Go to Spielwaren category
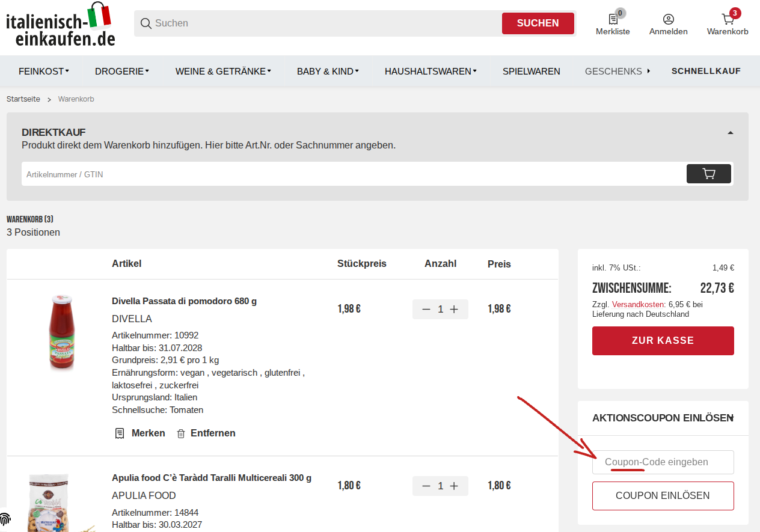Image resolution: width=760 pixels, height=532 pixels. pos(532,71)
